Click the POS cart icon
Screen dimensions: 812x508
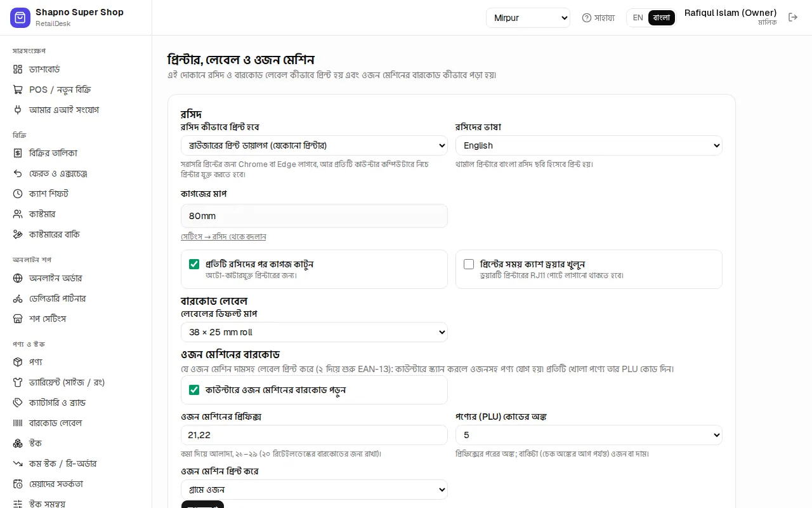(x=18, y=90)
